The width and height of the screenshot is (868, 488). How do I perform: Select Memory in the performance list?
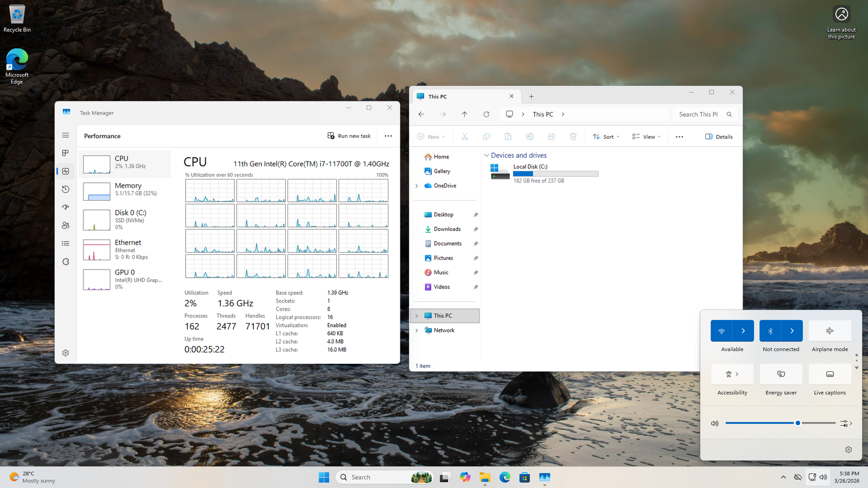click(125, 191)
